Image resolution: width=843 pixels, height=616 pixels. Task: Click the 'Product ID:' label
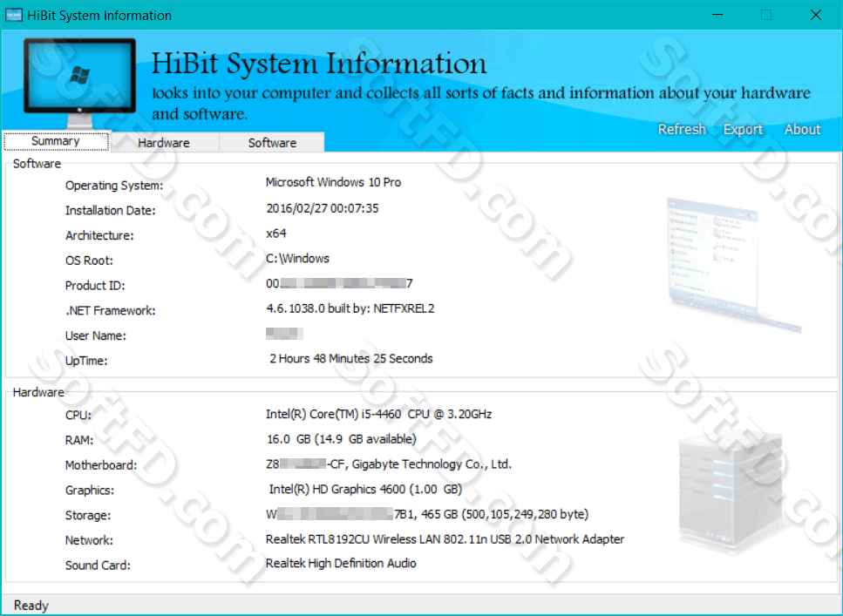(x=95, y=286)
